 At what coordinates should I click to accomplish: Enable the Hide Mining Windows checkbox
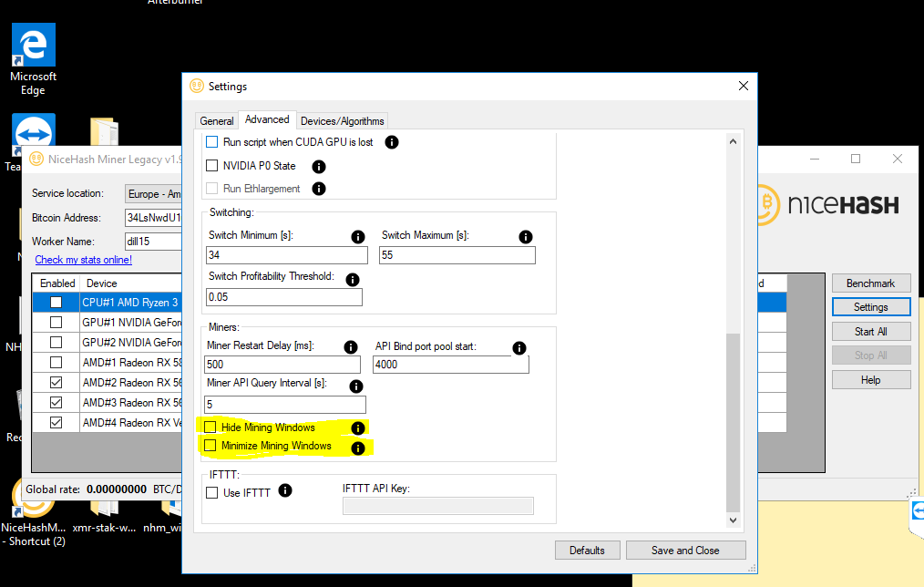tap(210, 427)
